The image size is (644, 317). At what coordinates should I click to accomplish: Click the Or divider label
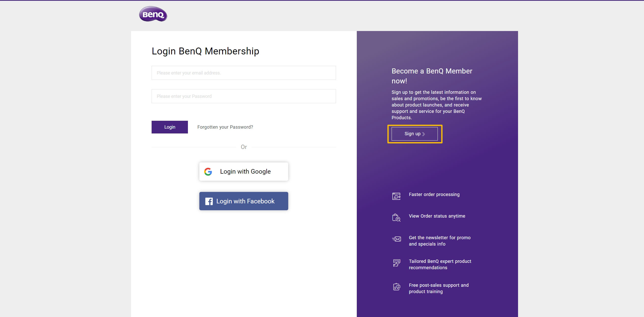point(244,147)
